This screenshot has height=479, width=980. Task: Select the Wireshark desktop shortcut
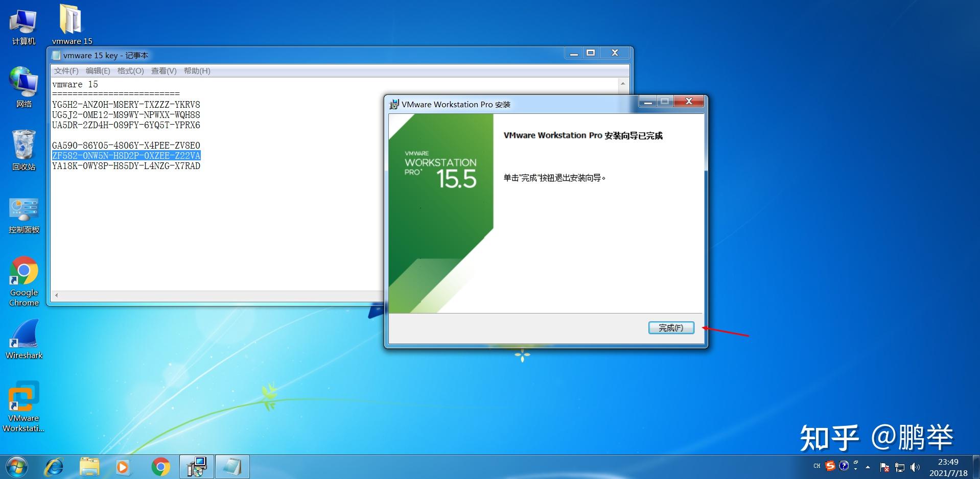coord(24,340)
